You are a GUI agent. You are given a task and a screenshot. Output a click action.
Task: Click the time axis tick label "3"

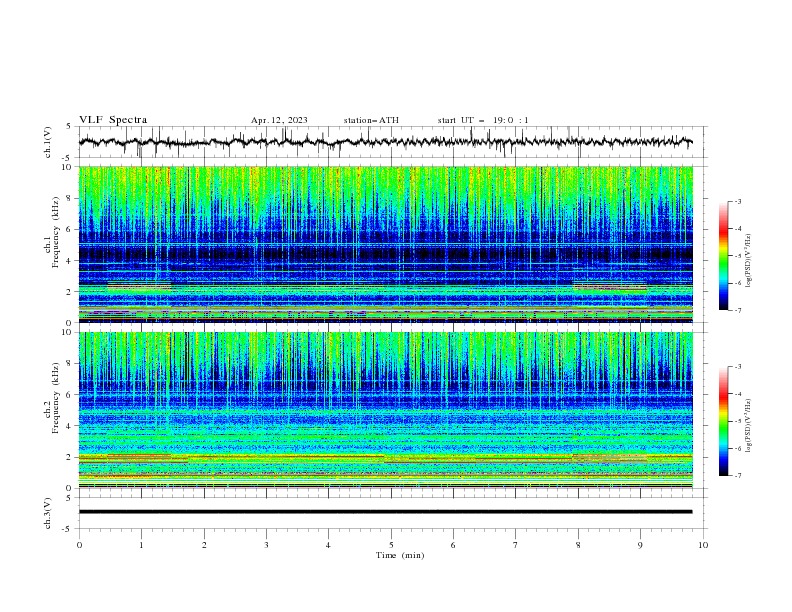tap(266, 545)
